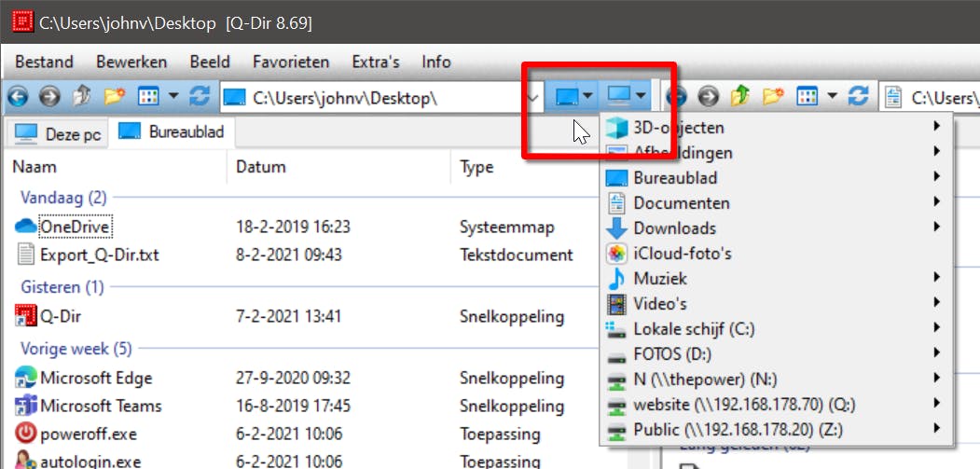Refresh the left pane listing
980x469 pixels.
[200, 97]
